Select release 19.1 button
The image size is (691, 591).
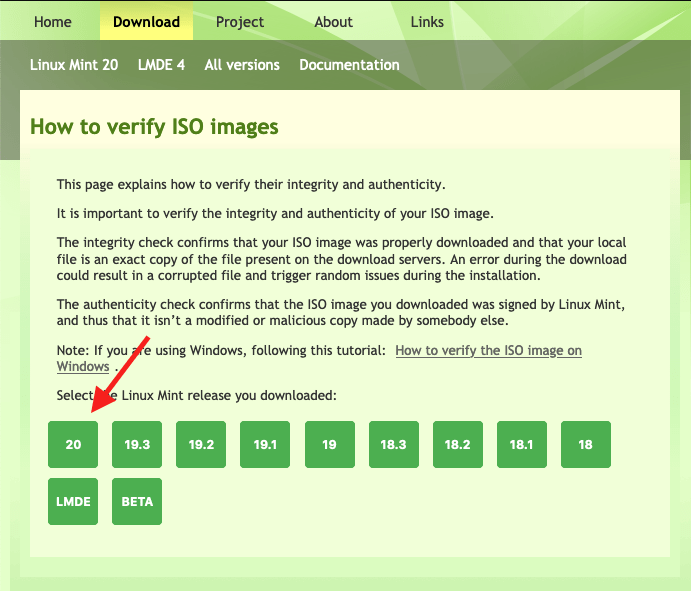(x=265, y=444)
